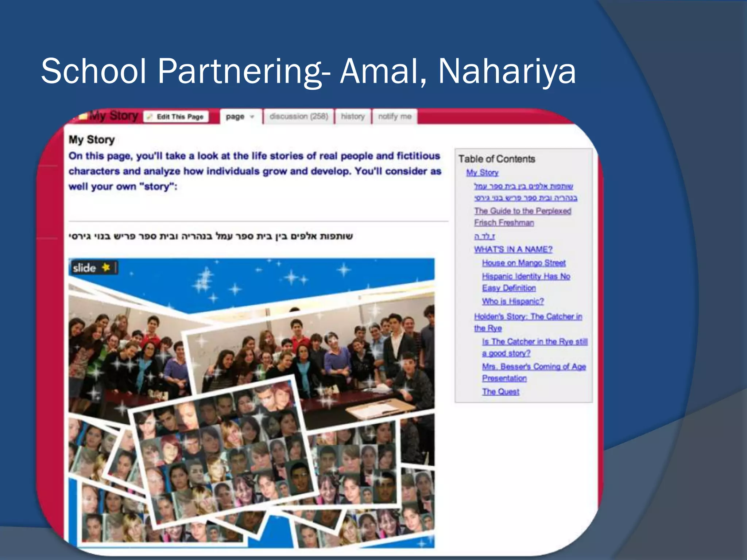Click The Quest link

coord(501,392)
